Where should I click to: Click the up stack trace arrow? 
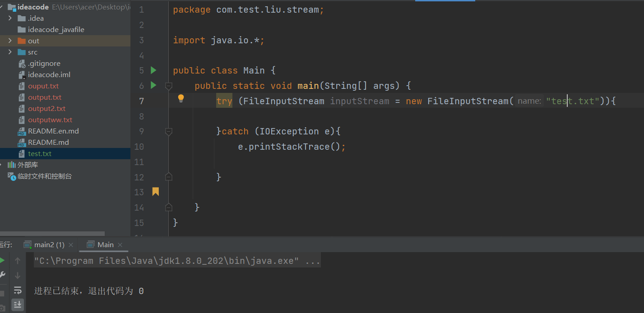18,261
